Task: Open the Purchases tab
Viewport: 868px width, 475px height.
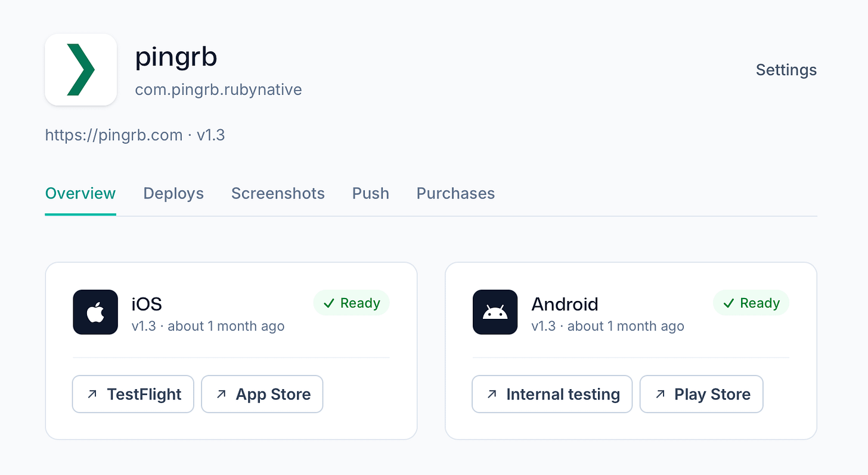Action: [455, 194]
